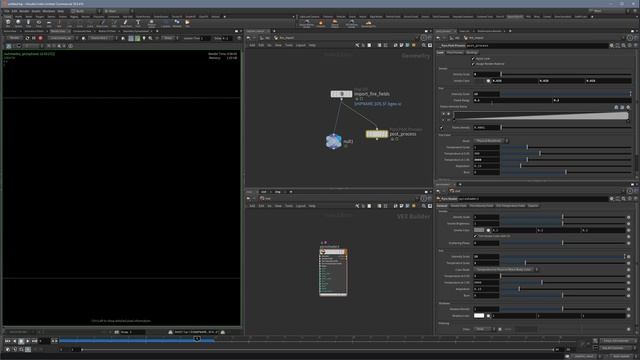Screen dimensions: 640x360
Task: Play the timeline forward
Action: [28, 341]
